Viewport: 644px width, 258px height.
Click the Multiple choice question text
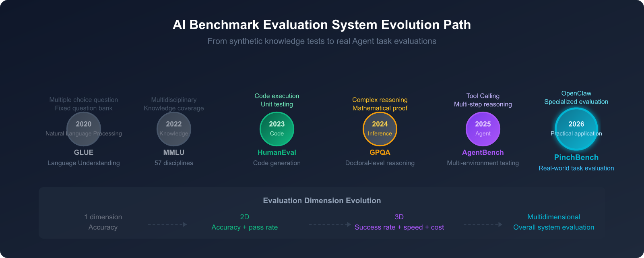[x=84, y=100]
